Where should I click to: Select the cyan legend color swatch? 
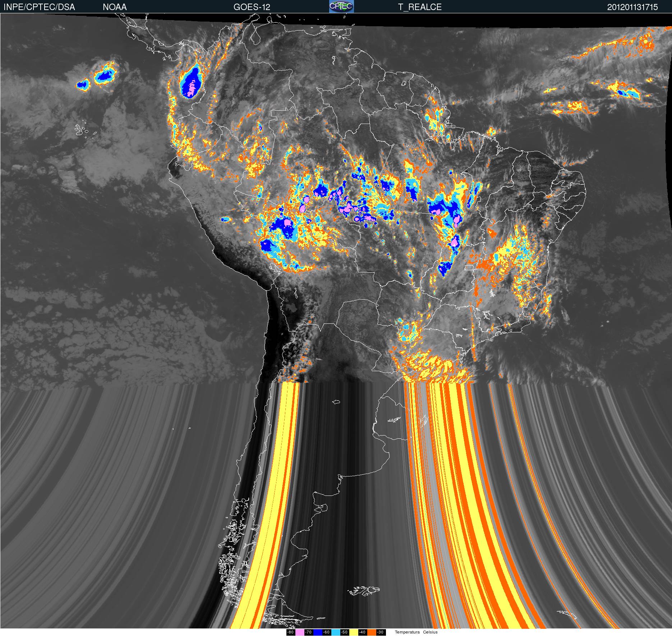click(336, 632)
